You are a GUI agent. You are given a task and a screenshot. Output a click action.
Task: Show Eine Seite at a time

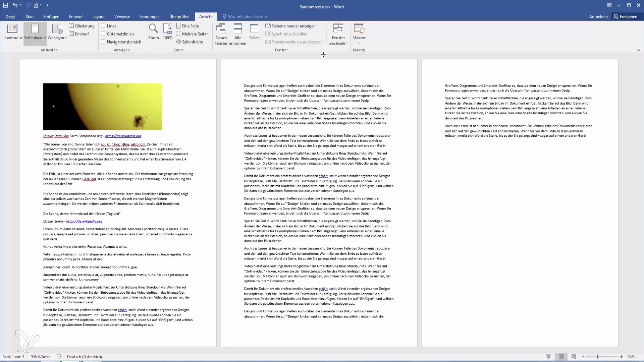click(187, 26)
